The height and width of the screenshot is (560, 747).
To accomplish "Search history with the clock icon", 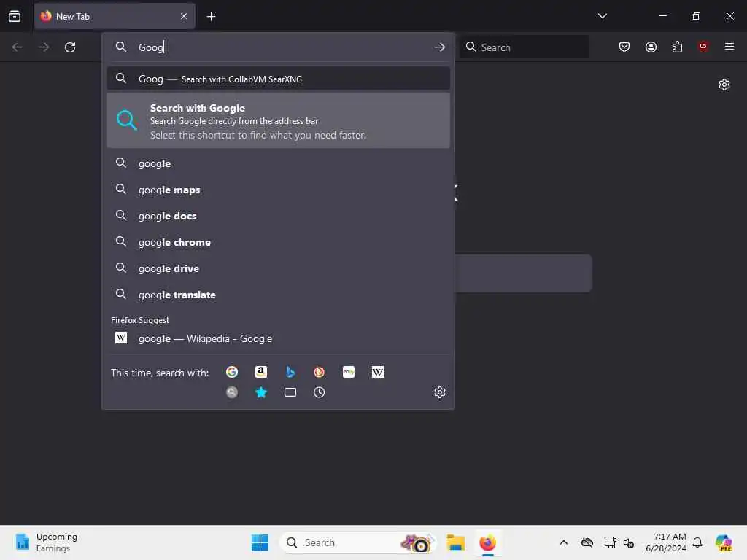I will coord(320,392).
